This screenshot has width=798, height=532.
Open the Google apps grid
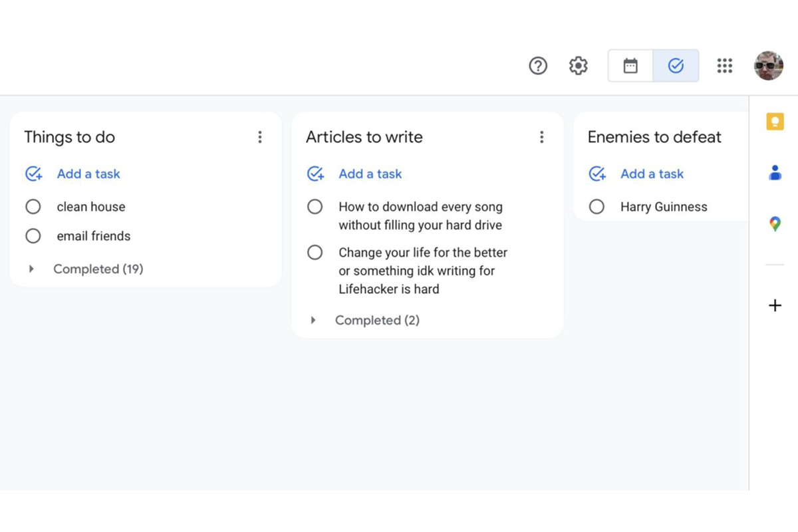[724, 66]
